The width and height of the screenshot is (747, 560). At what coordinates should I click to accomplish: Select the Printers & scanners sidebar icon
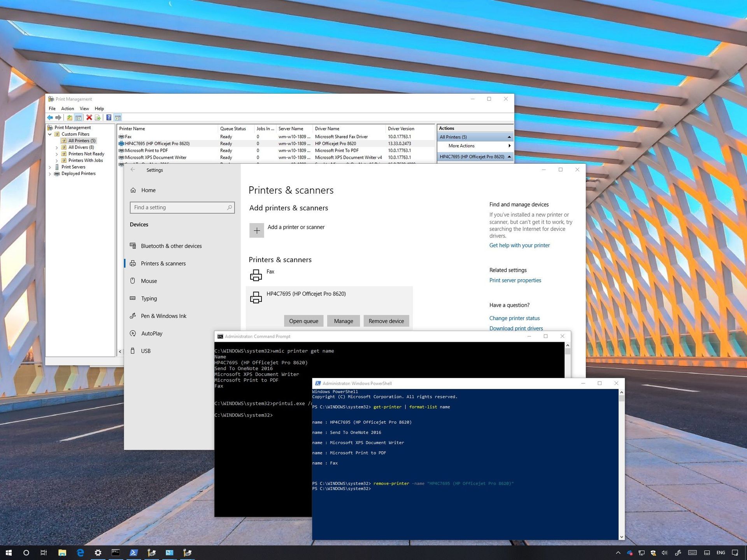(133, 263)
